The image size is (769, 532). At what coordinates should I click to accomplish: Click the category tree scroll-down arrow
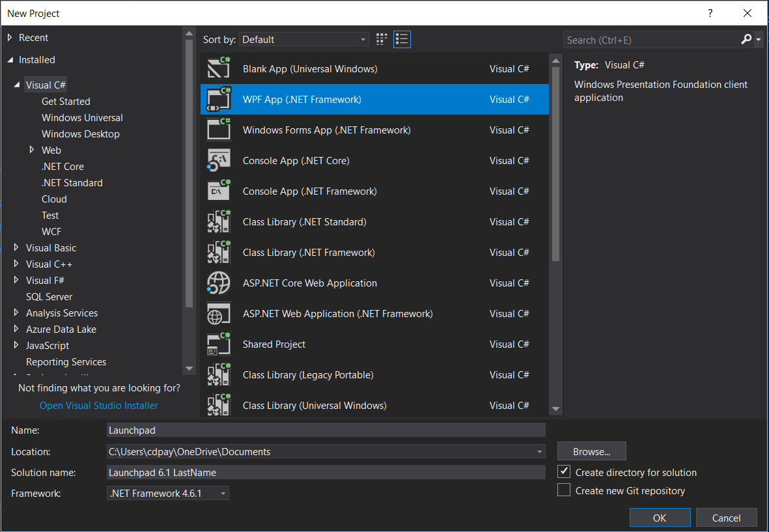189,368
